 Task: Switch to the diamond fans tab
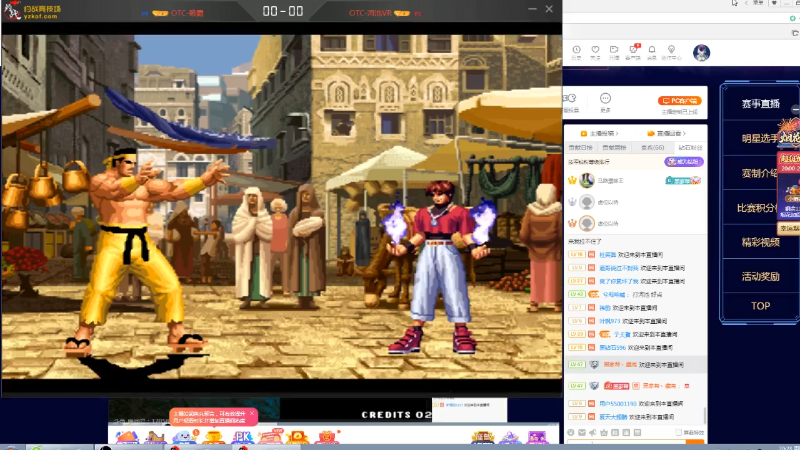[x=690, y=147]
